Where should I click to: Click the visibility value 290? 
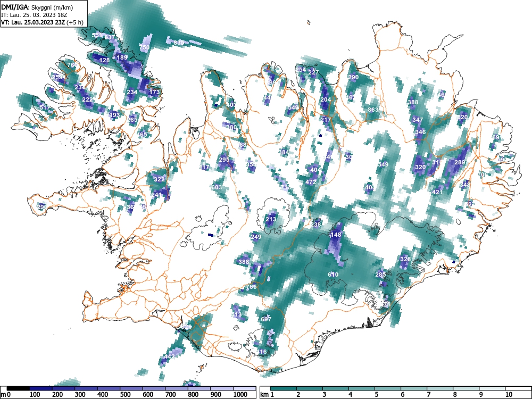point(354,77)
